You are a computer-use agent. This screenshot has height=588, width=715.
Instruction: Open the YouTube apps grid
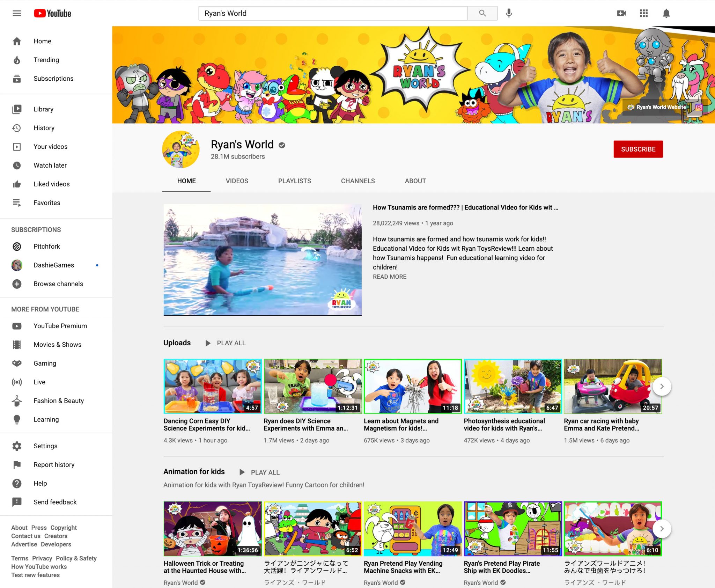point(643,13)
